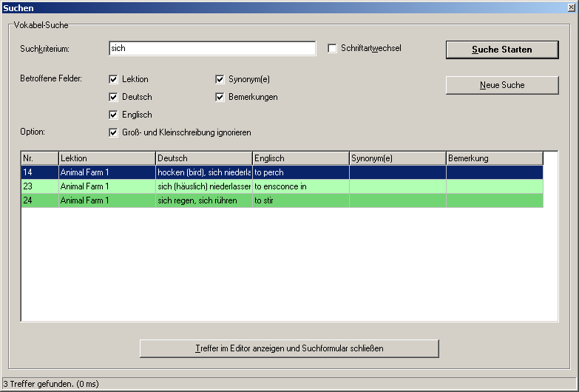Viewport: 579px width, 392px height.
Task: Sort by the Englisch column header
Action: pyautogui.click(x=300, y=158)
